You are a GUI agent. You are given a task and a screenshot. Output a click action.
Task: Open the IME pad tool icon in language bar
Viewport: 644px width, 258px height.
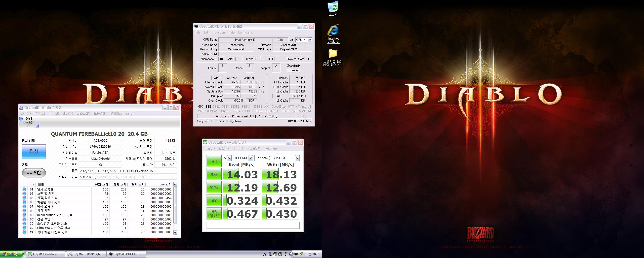coord(275,254)
